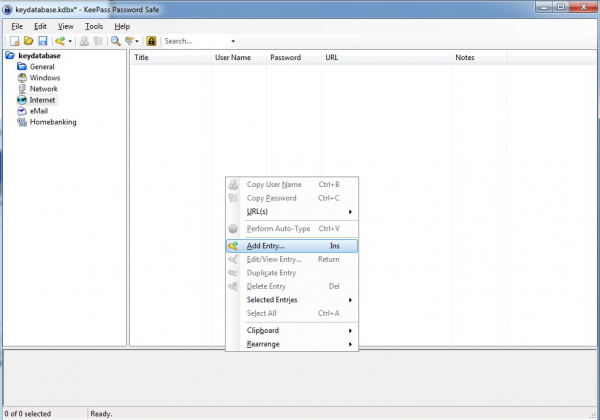600x420 pixels.
Task: Select the eMail group
Action: click(x=39, y=111)
